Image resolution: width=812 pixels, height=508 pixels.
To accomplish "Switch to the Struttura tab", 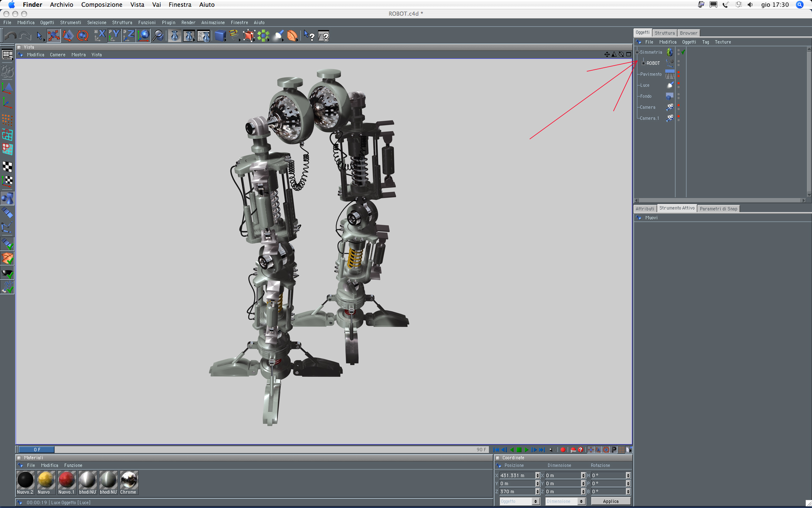I will [x=664, y=33].
